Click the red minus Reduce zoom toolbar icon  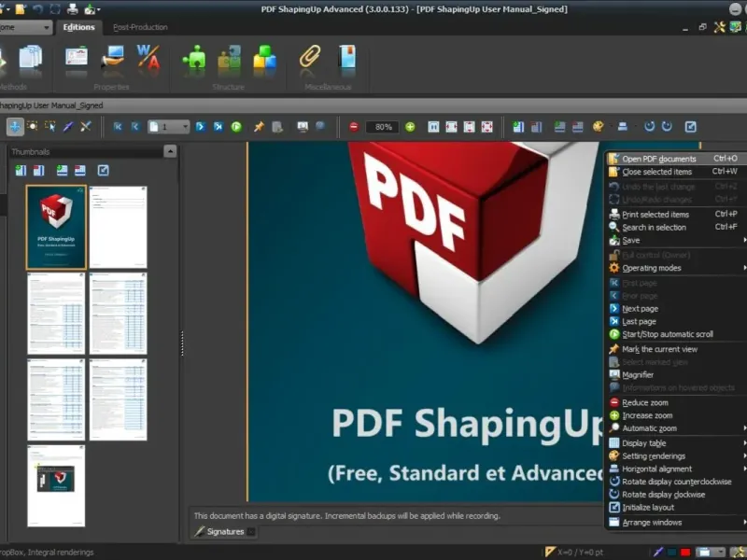[354, 127]
